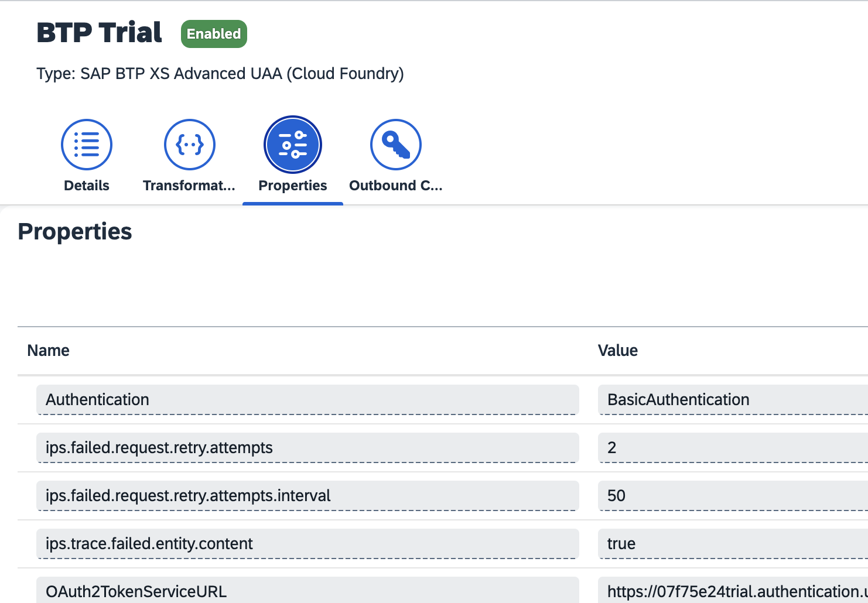Click the Authentication name field
Image resolution: width=868 pixels, height=603 pixels.
(x=307, y=400)
